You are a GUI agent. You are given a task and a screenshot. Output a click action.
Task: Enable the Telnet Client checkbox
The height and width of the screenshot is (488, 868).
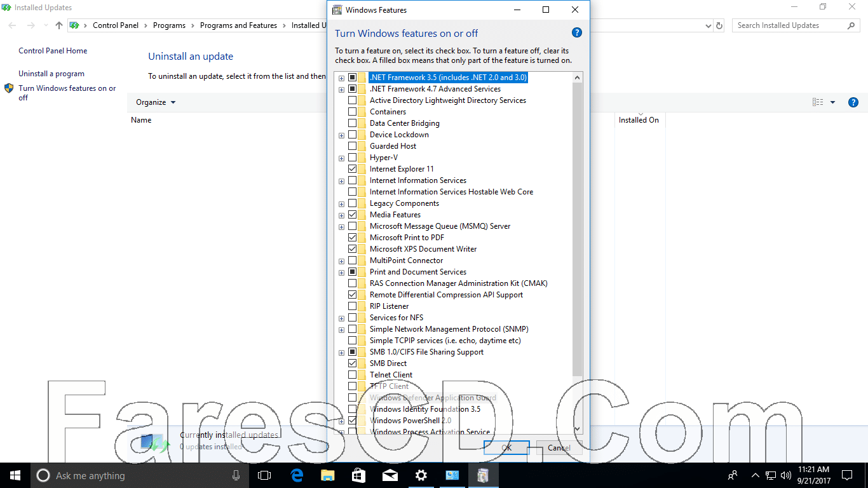click(x=352, y=375)
